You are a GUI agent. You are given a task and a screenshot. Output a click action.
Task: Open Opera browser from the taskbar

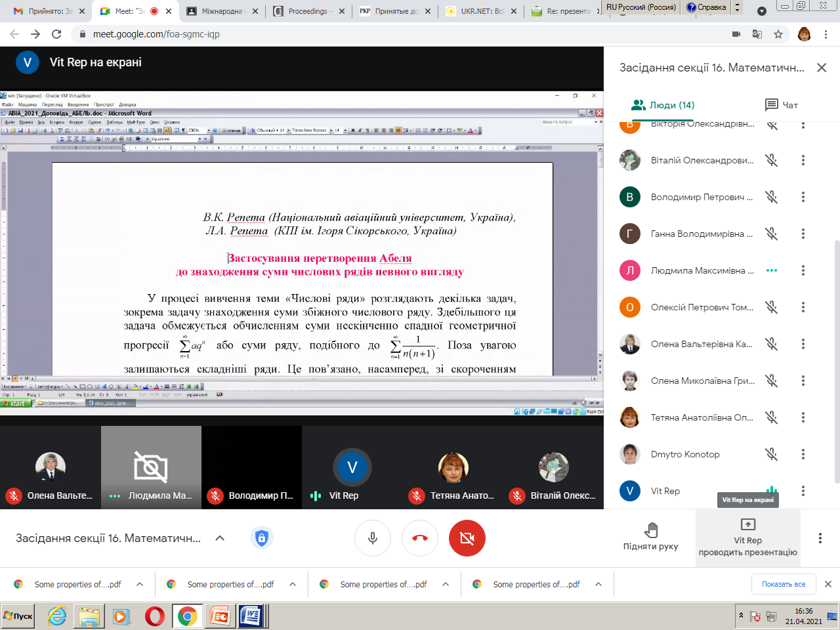tap(155, 616)
